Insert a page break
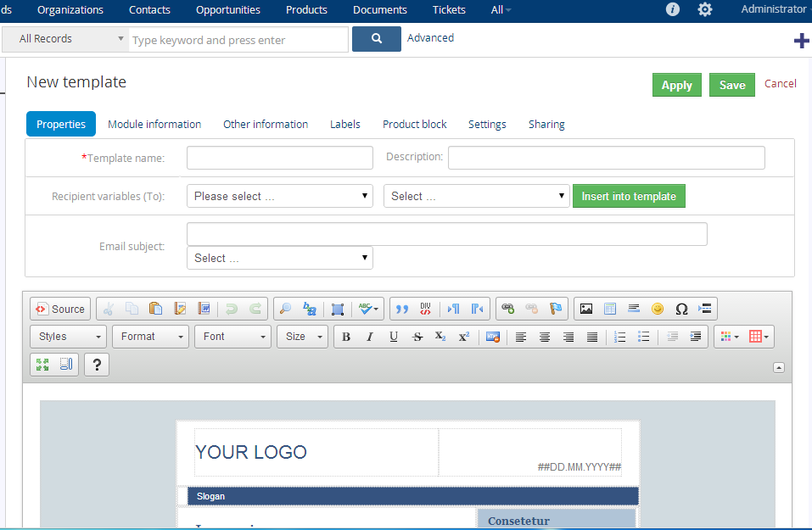 (x=705, y=309)
